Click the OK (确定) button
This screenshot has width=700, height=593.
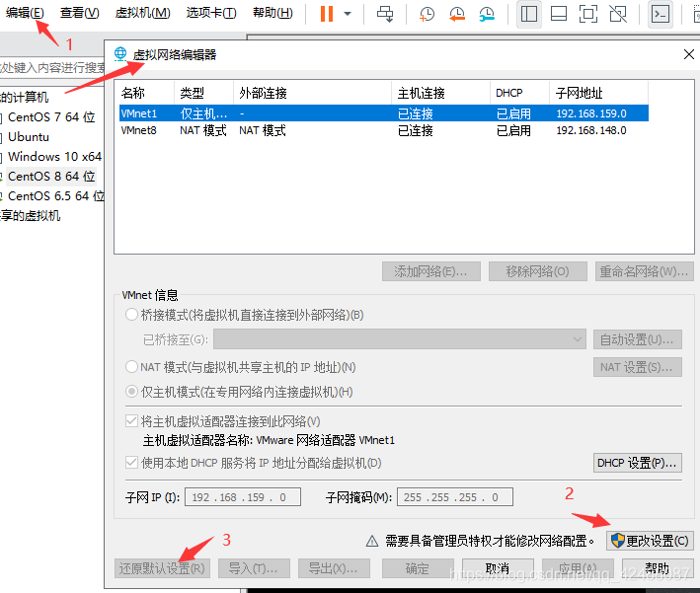(x=418, y=568)
